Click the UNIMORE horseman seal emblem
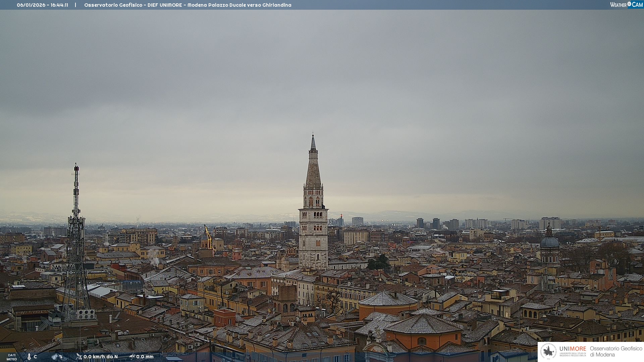The width and height of the screenshot is (644, 362). [548, 351]
